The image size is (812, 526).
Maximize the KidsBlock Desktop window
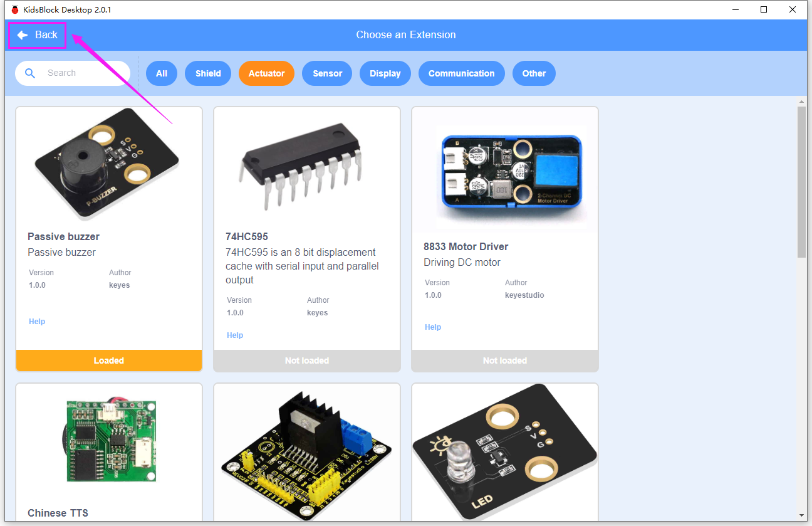(764, 9)
